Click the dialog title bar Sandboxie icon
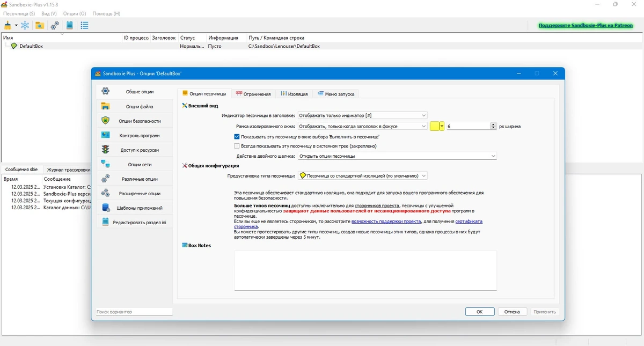Viewport: 644px width, 346px height. (x=98, y=73)
